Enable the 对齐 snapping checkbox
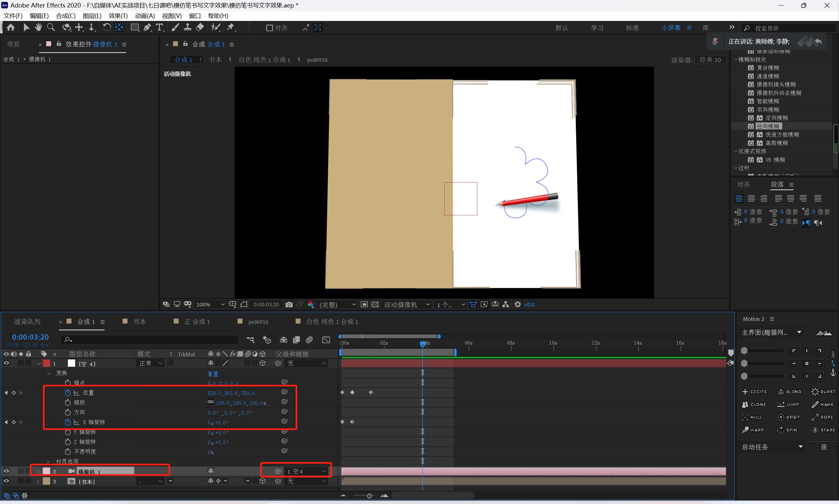This screenshot has height=504, width=839. point(269,28)
